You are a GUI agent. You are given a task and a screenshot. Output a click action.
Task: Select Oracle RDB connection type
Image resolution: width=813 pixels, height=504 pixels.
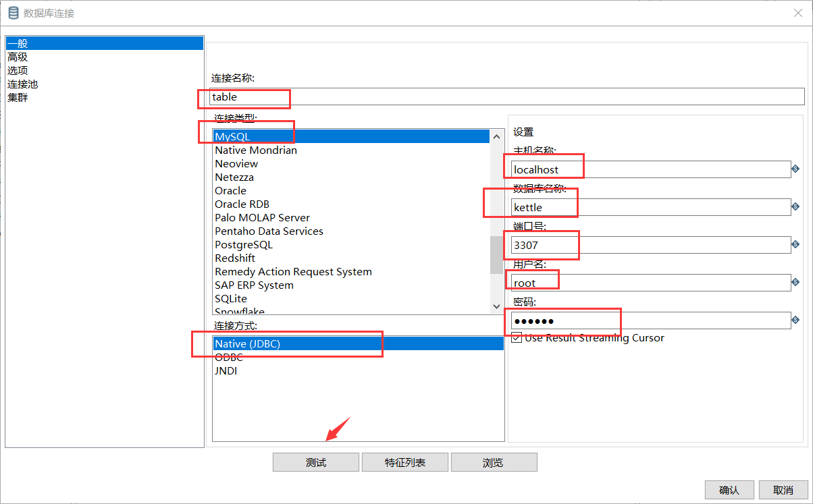(x=351, y=204)
